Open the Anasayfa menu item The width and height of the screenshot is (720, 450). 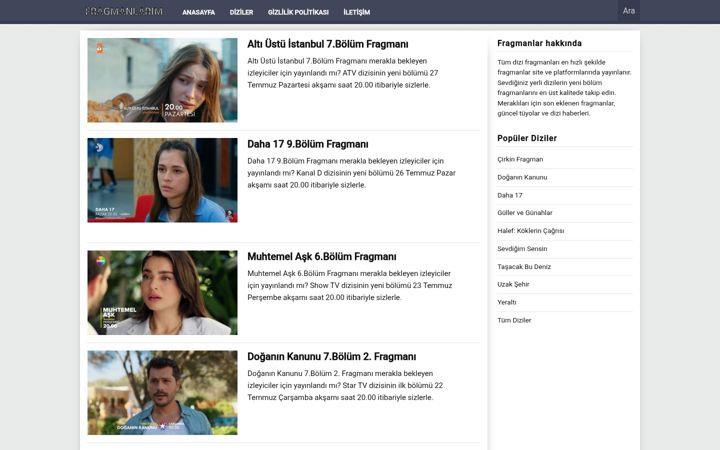(198, 12)
